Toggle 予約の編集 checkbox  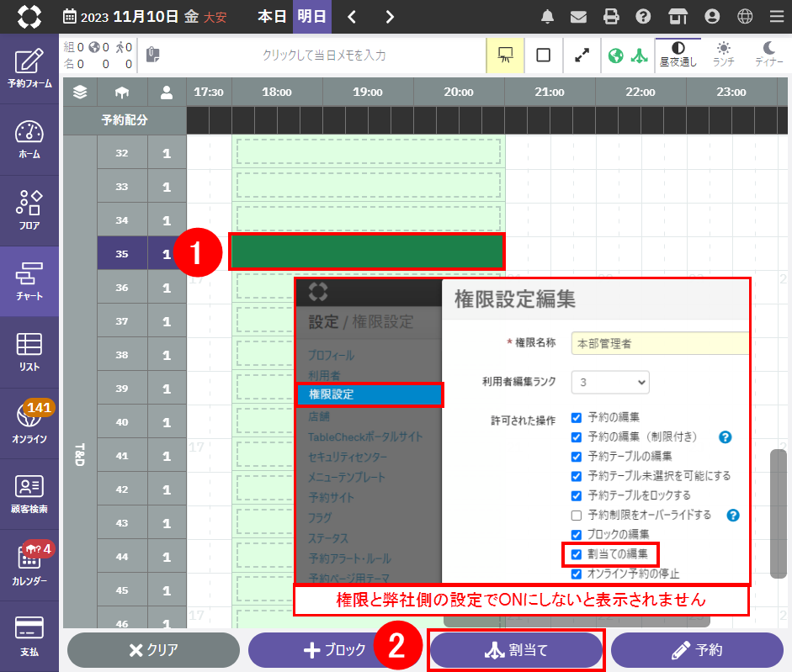577,417
